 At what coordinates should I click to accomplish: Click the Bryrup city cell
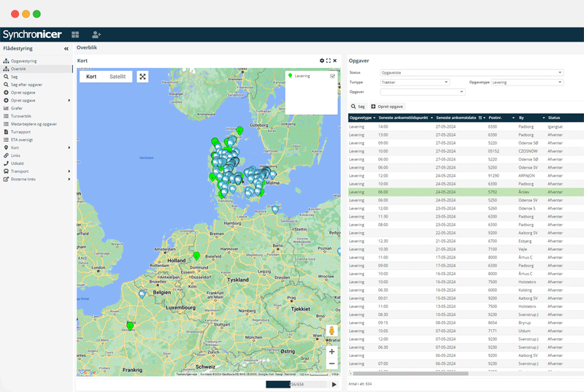pyautogui.click(x=524, y=323)
